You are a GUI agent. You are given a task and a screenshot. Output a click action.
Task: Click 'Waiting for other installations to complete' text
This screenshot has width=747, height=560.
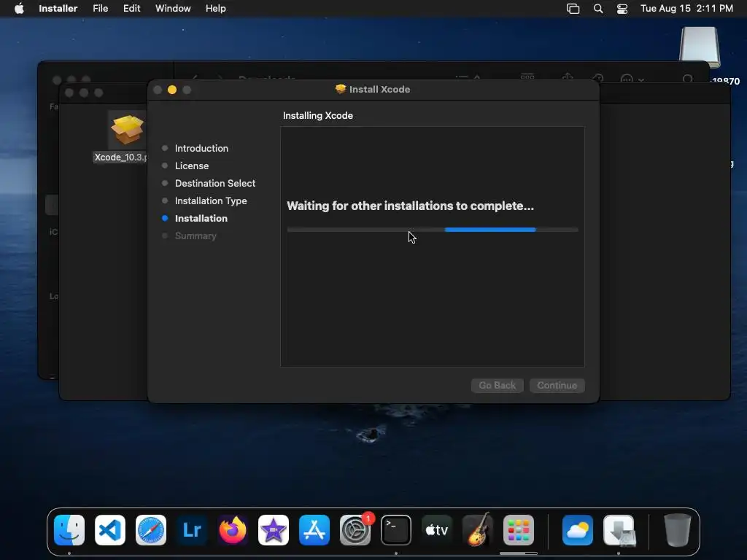pyautogui.click(x=410, y=206)
